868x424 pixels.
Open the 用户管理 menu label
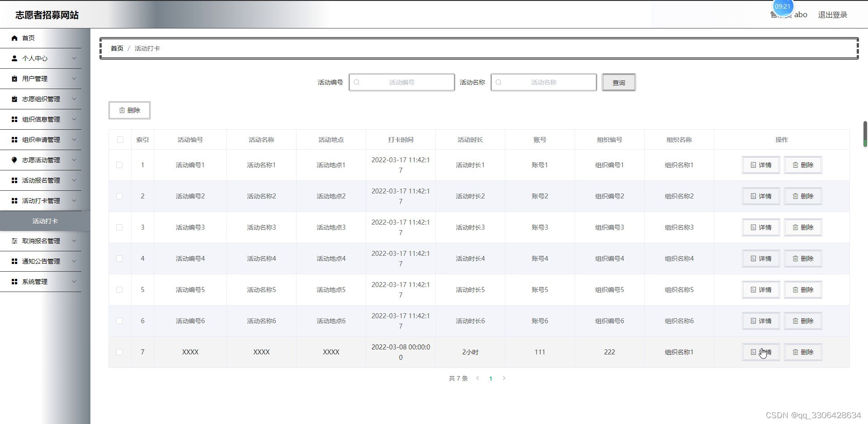click(x=35, y=79)
